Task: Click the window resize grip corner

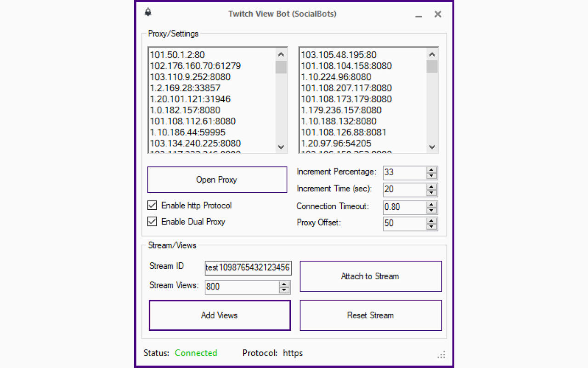Action: tap(441, 354)
